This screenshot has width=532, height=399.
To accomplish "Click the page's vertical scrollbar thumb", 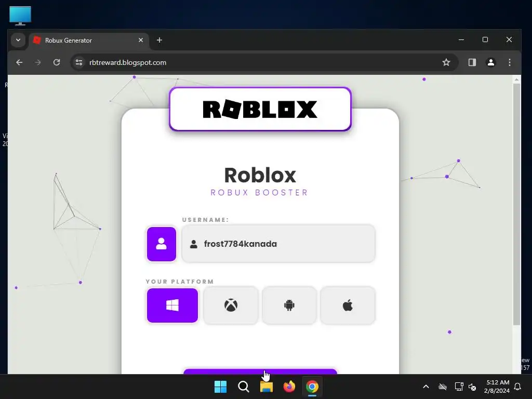I will point(516,204).
